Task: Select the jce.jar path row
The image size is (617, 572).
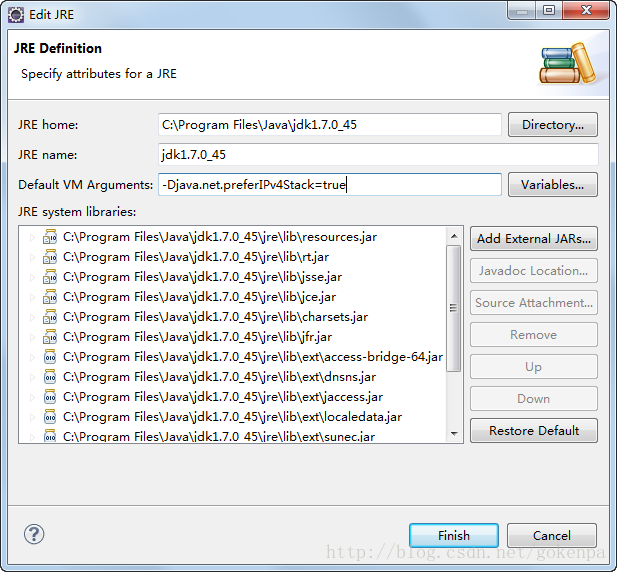Action: pyautogui.click(x=200, y=297)
